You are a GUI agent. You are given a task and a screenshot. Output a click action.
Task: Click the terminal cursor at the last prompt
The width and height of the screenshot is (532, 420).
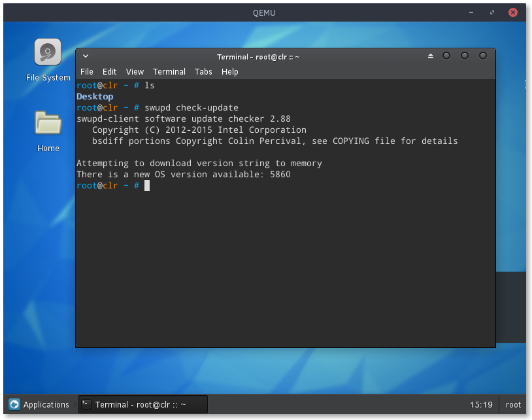(x=147, y=185)
